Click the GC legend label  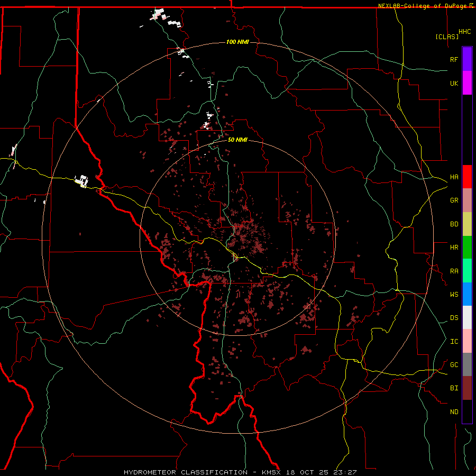tap(454, 365)
